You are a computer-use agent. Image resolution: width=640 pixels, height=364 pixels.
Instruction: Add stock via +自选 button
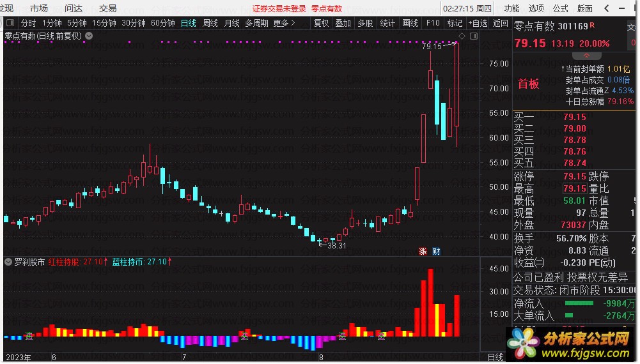coord(478,23)
